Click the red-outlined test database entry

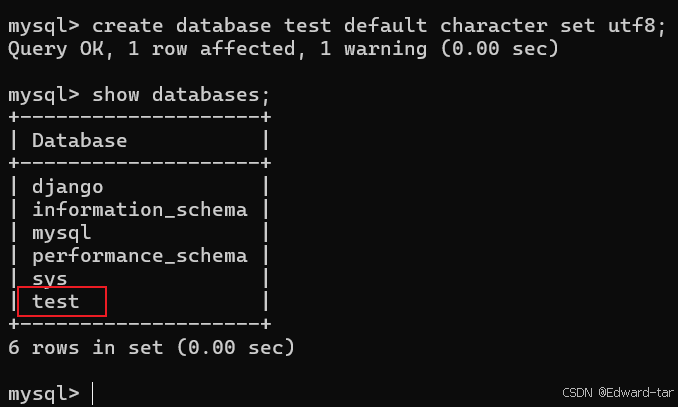tap(56, 301)
